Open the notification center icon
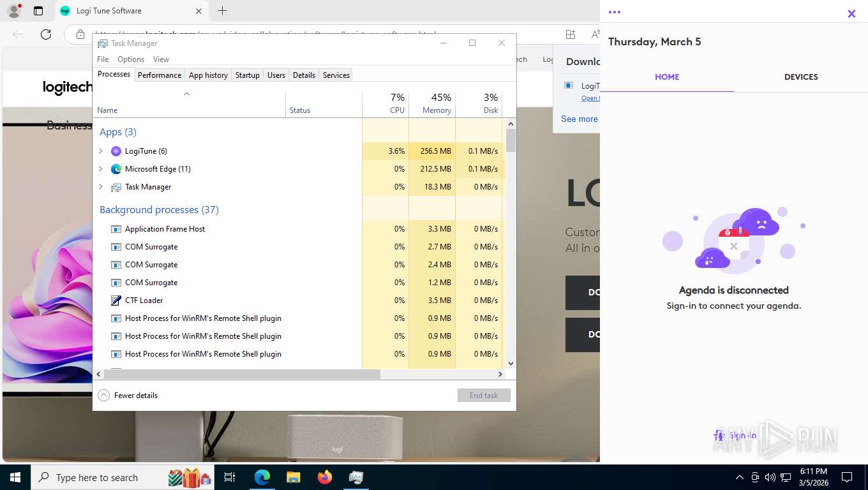This screenshot has height=490, width=868. click(x=847, y=477)
